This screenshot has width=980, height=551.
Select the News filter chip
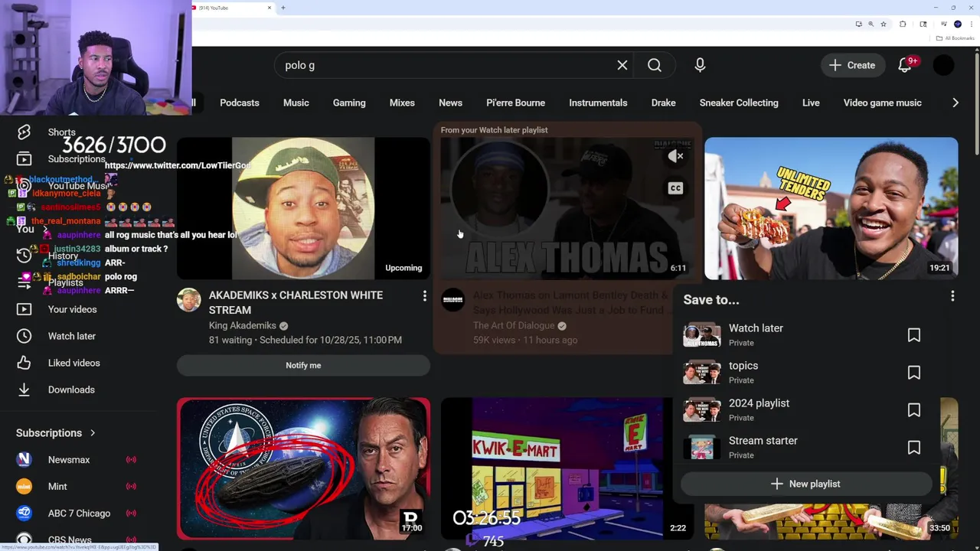click(450, 103)
